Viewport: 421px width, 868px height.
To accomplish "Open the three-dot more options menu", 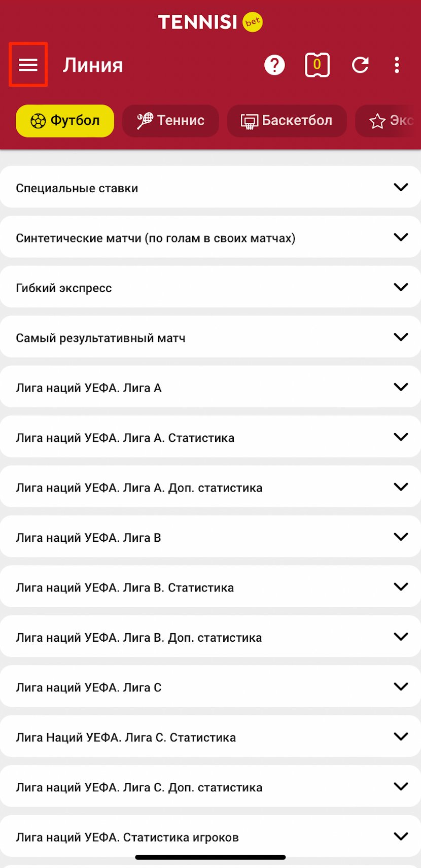I will (397, 65).
